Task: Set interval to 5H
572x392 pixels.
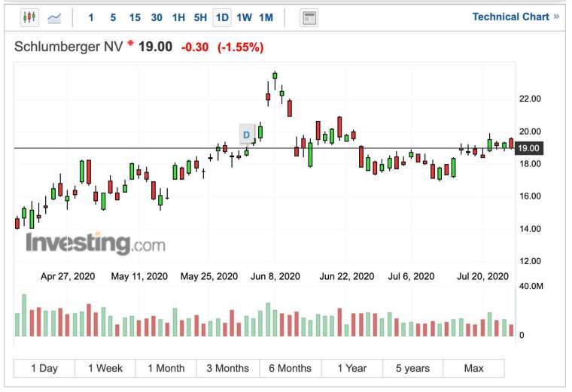Action: (200, 17)
